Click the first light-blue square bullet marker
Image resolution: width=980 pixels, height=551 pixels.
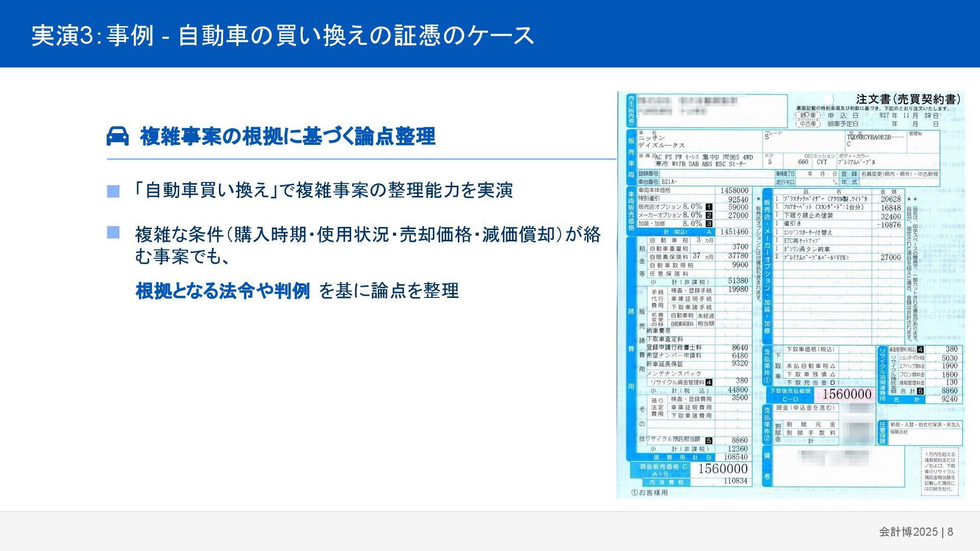(x=113, y=191)
